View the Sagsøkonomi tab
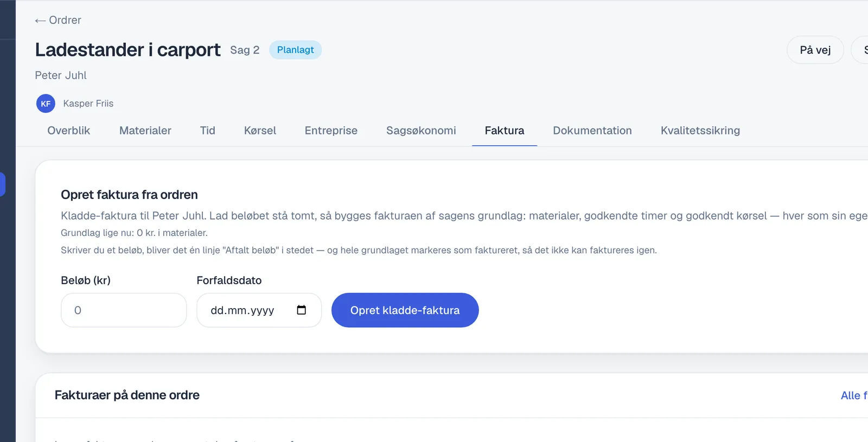Screen dimensions: 868x442 [421, 131]
